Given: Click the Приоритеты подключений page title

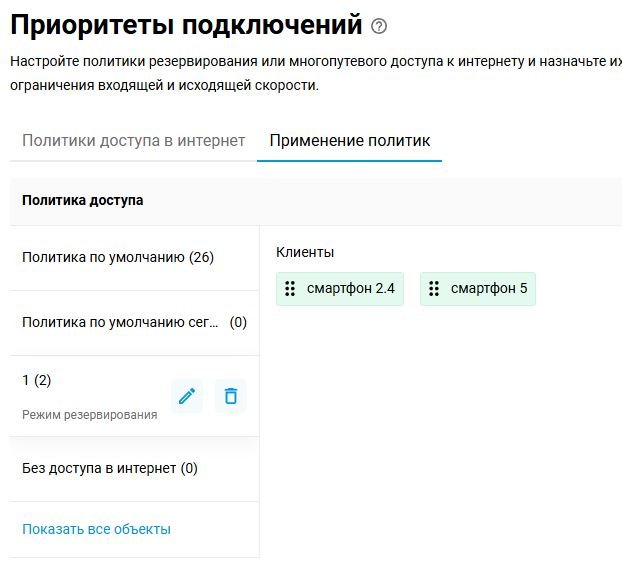Looking at the screenshot, I should [186, 25].
